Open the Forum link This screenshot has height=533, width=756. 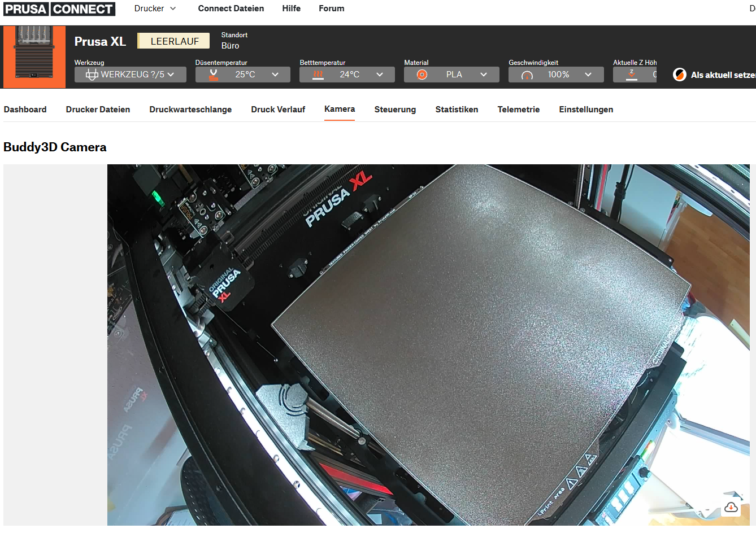[332, 8]
